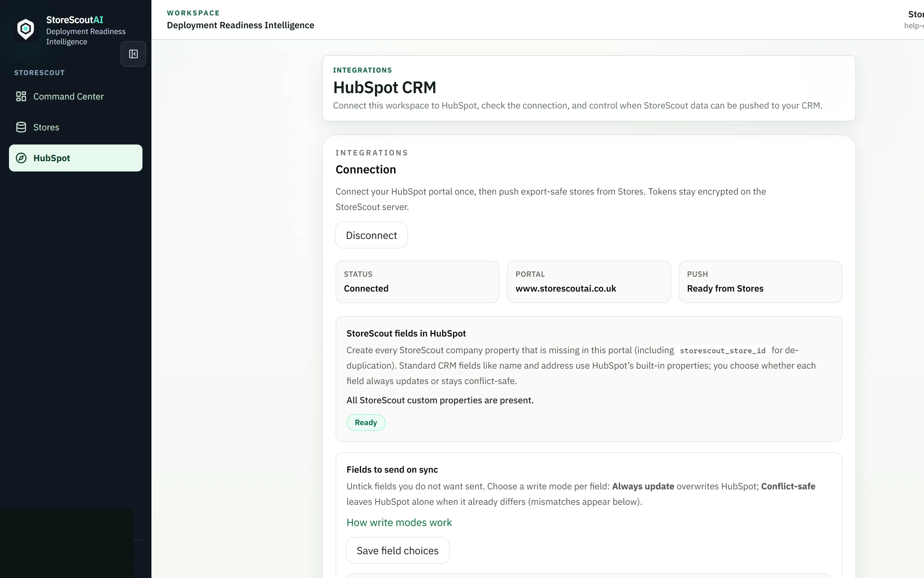Viewport: 924px width, 578px height.
Task: Click the HubSpot compass icon
Action: coord(21,158)
